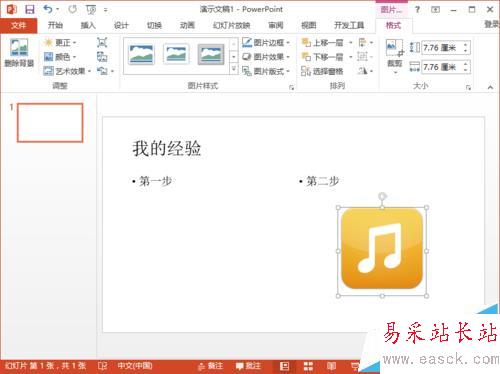500x374 pixels.
Task: Open the PowerPoint Help question mark
Action: pos(417,9)
